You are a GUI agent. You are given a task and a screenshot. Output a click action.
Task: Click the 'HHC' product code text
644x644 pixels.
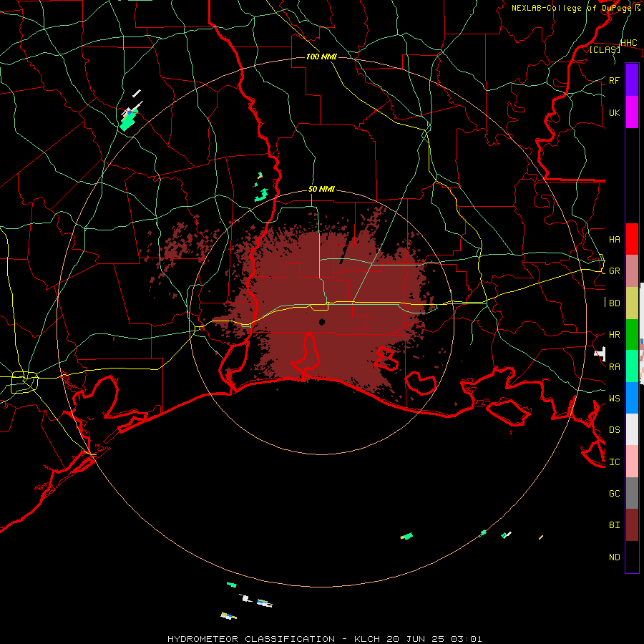tap(628, 43)
